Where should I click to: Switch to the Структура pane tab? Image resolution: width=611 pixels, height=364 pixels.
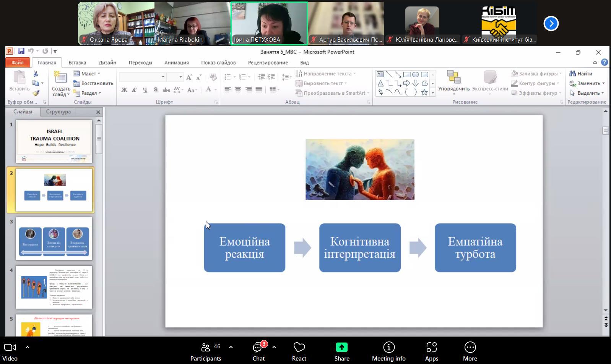tap(58, 112)
